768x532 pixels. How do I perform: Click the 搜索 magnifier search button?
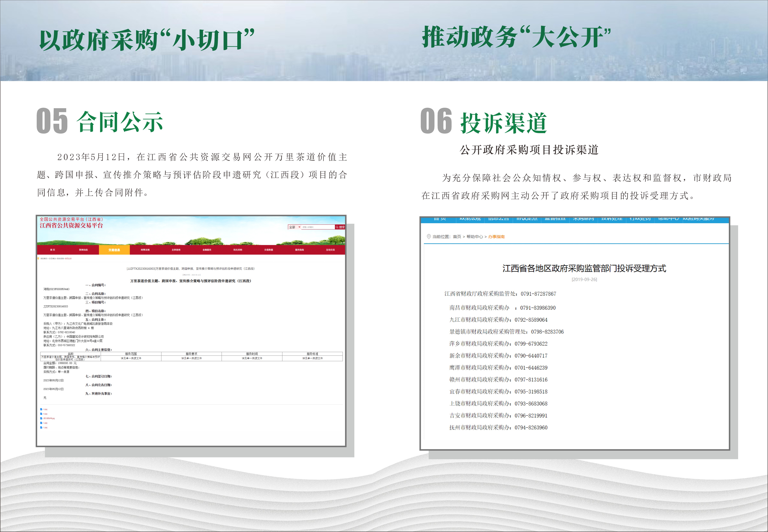tap(340, 227)
